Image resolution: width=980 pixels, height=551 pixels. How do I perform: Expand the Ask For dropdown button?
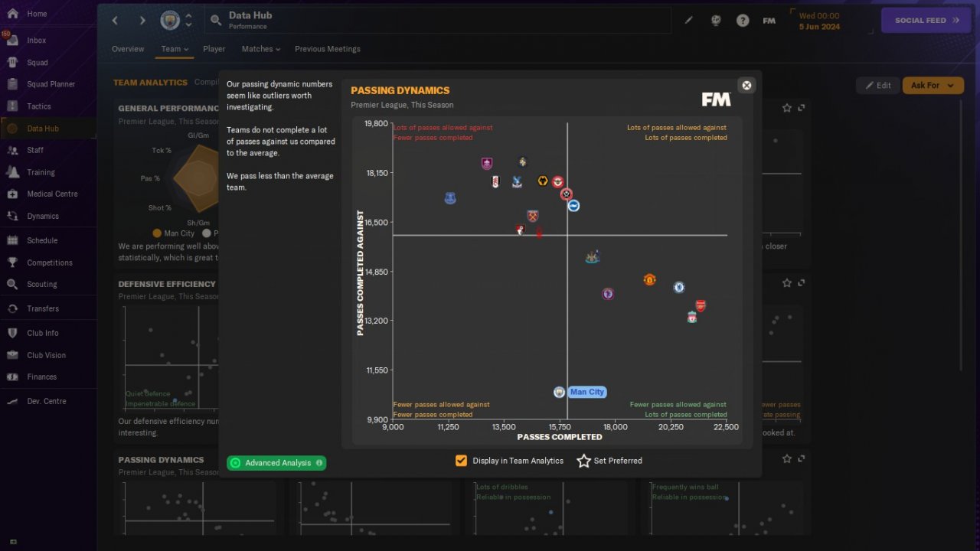(933, 86)
